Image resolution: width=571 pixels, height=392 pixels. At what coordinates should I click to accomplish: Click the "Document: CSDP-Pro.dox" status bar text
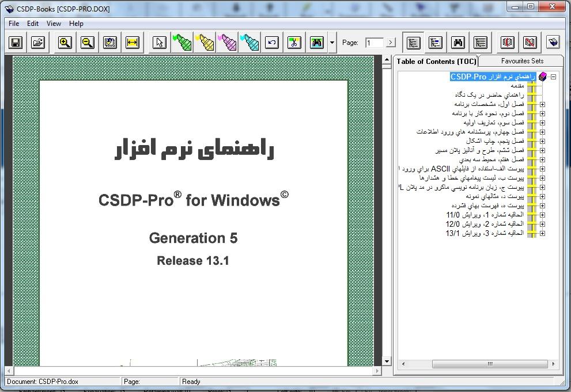click(x=43, y=382)
